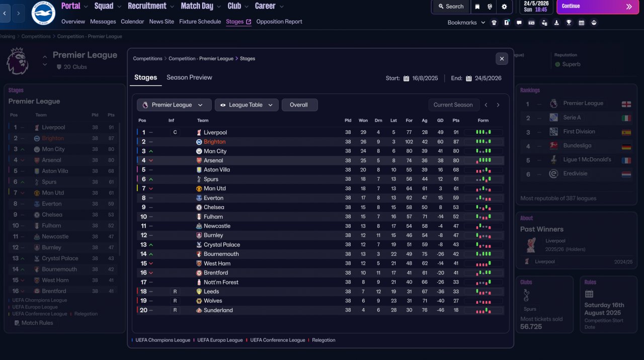Screen dimensions: 644x360
Task: Open the Premier League competition dropdown
Action: (x=174, y=105)
